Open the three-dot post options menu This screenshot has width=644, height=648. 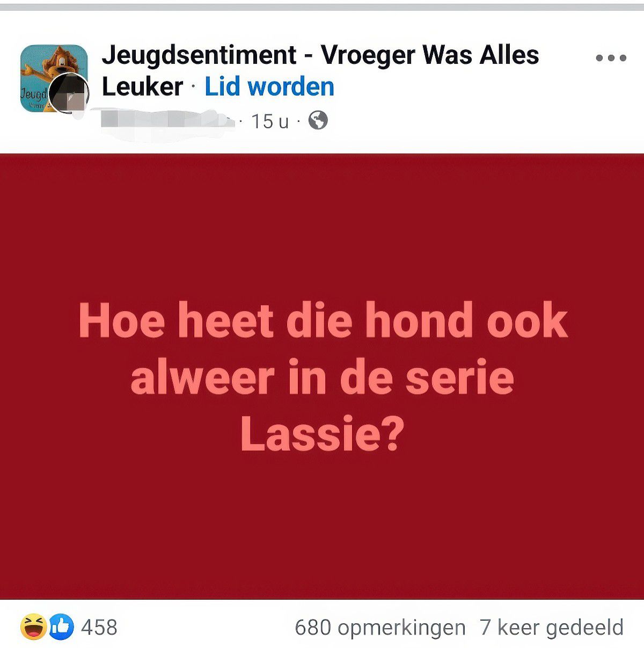(x=611, y=58)
